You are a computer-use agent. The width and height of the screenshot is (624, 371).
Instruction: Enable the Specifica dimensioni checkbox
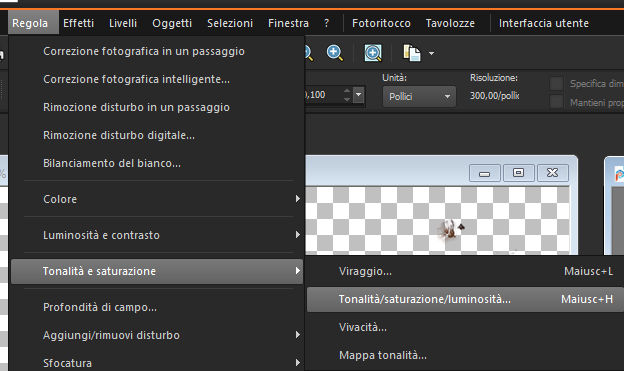tap(556, 84)
